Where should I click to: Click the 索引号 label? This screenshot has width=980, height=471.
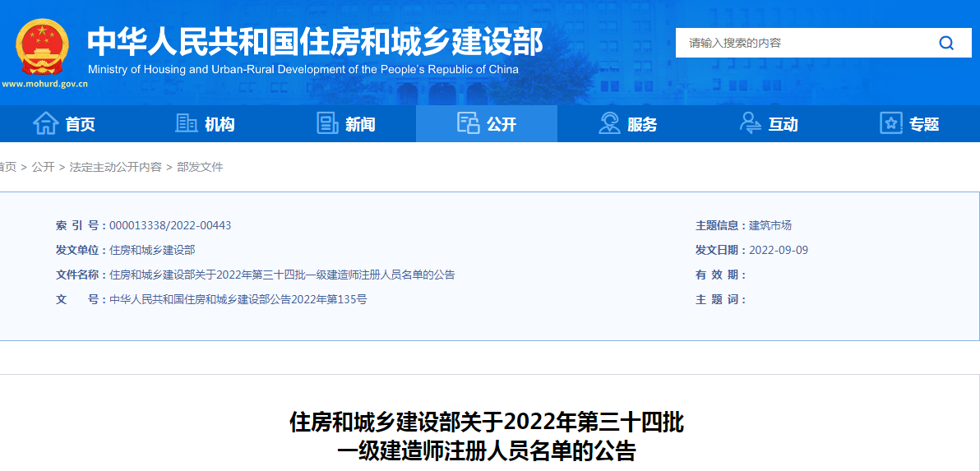click(81, 225)
